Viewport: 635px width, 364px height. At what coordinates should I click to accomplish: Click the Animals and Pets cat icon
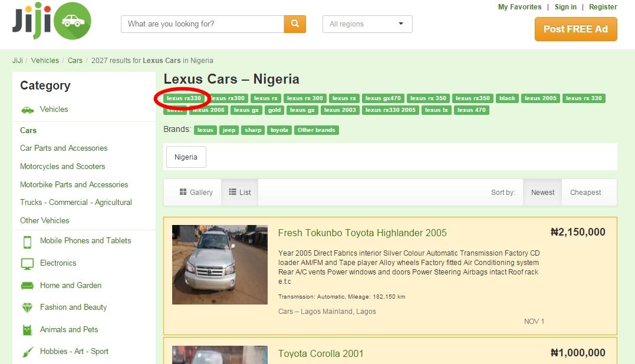pos(27,330)
